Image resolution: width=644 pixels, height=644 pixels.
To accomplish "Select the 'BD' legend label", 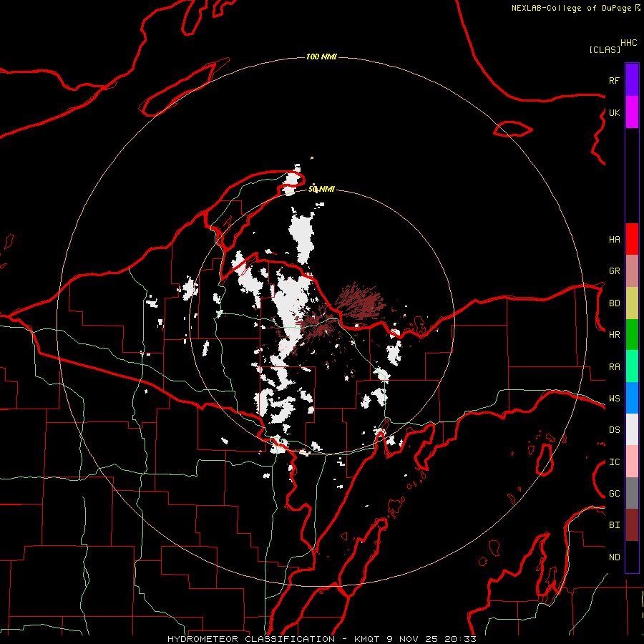I will pos(614,303).
